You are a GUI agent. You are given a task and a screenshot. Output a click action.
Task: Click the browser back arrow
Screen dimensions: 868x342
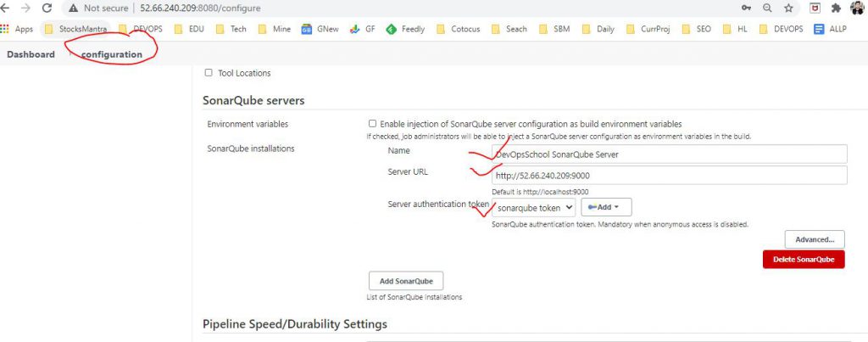[x=7, y=8]
